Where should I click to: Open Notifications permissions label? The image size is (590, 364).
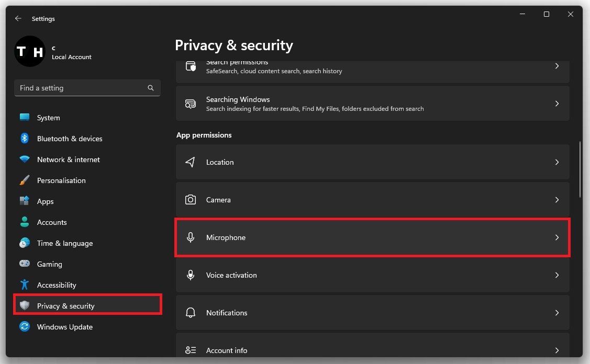227,312
